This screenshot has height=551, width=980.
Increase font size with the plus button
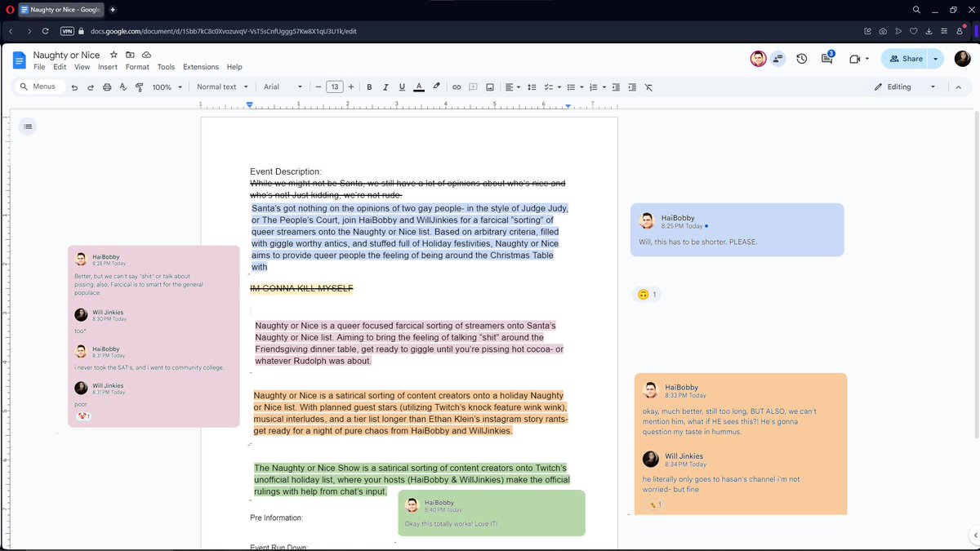point(351,87)
